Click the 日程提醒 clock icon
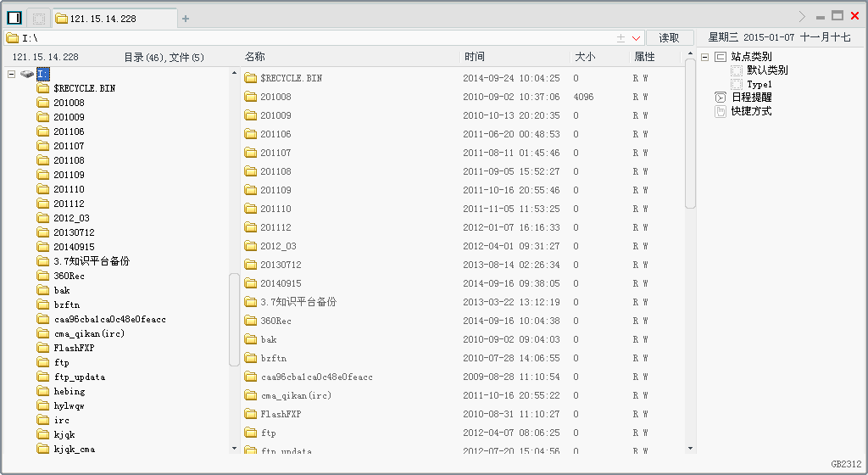 pyautogui.click(x=721, y=98)
